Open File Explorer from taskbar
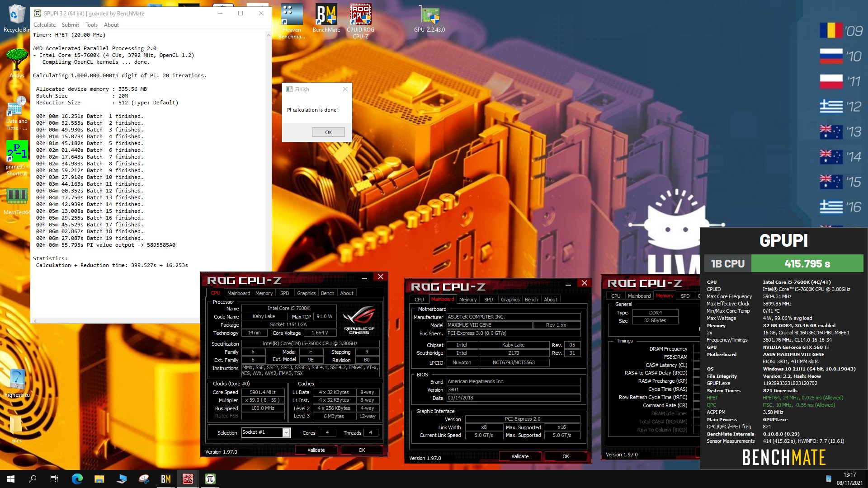Screen dimensions: 868x488 [x=99, y=479]
